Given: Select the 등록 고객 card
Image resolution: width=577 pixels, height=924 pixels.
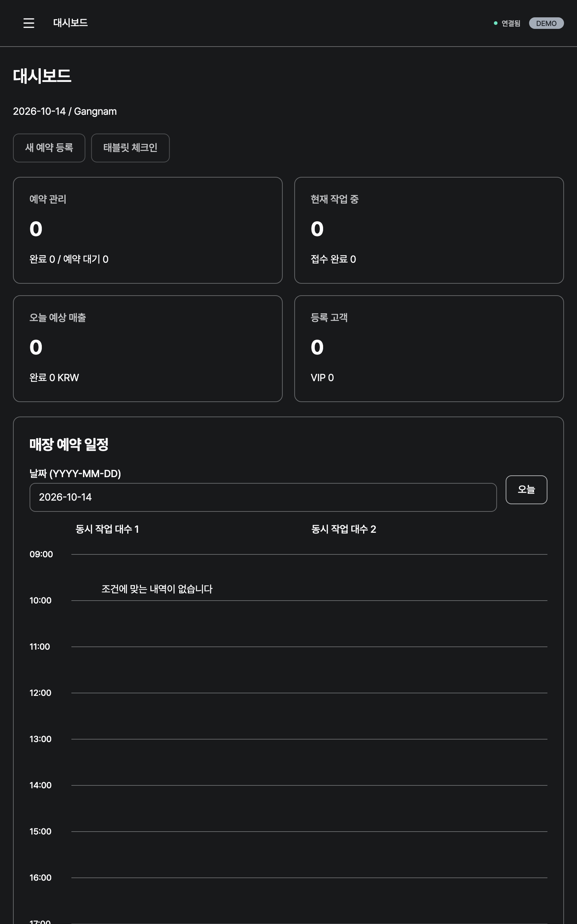Looking at the screenshot, I should click(x=429, y=349).
